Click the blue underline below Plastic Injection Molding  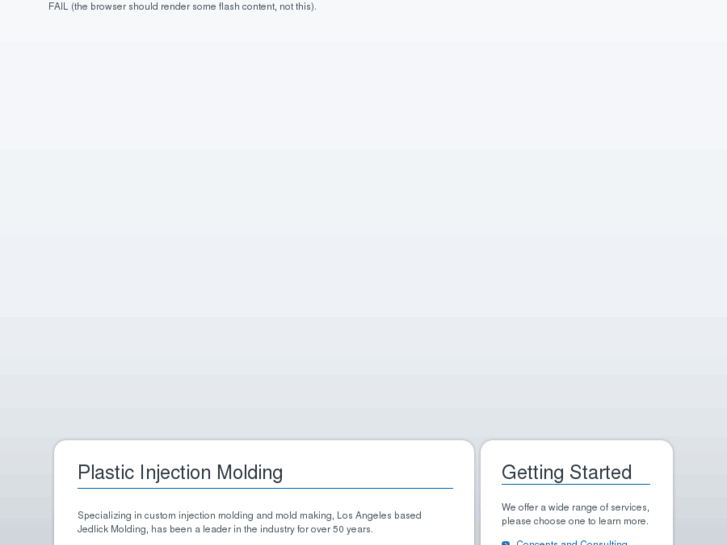[x=265, y=489]
